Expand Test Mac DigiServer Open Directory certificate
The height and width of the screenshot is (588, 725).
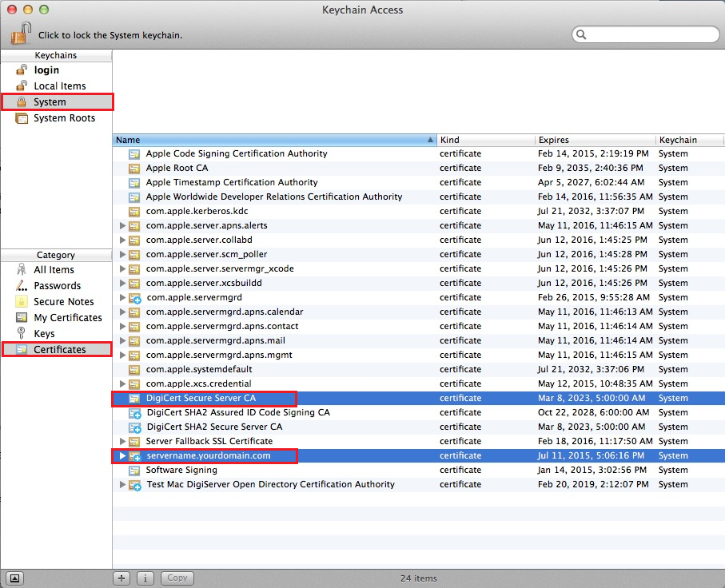(x=122, y=484)
